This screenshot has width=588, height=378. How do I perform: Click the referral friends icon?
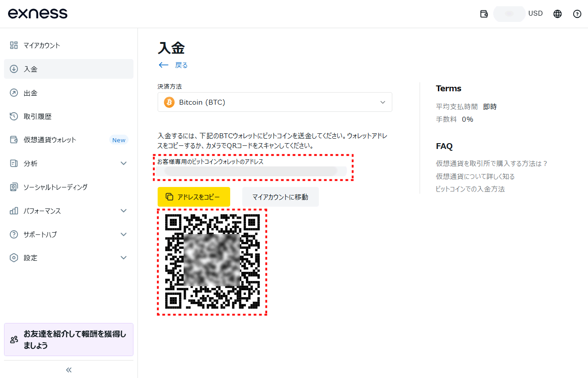[14, 340]
